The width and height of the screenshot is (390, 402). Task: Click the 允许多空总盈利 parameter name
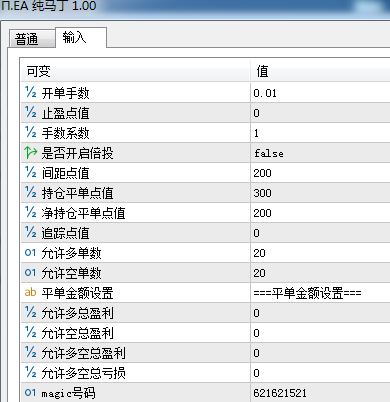(83, 353)
